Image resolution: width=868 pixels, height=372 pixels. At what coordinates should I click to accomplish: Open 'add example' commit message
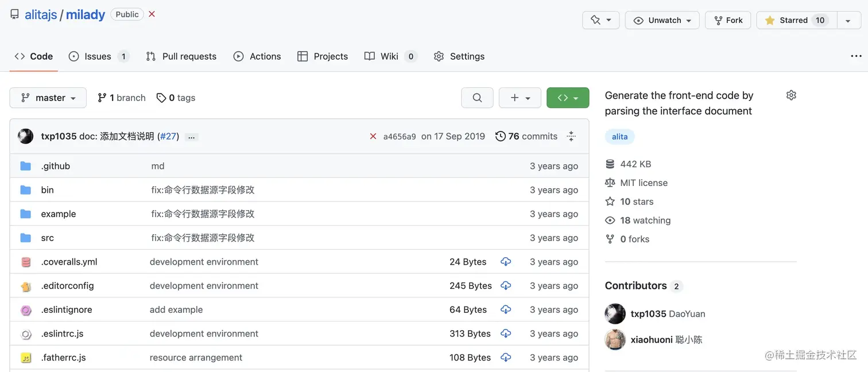tap(176, 309)
